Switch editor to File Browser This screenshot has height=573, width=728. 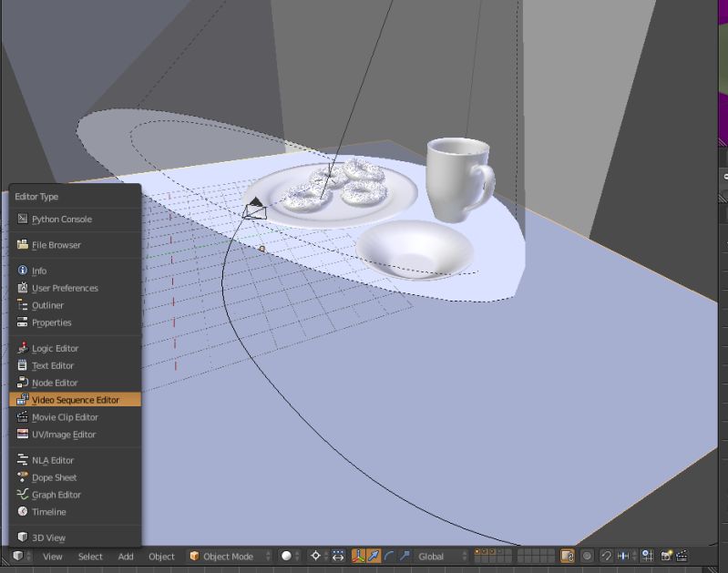coord(75,245)
